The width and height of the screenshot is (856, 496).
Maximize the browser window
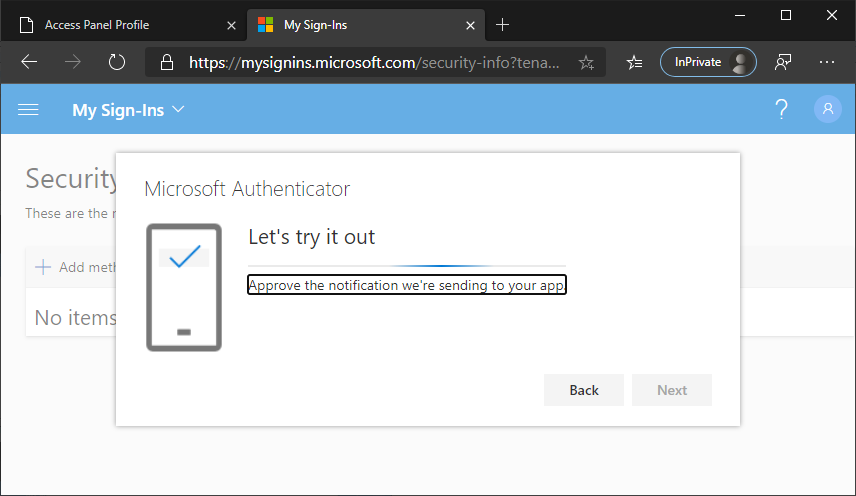pos(786,15)
